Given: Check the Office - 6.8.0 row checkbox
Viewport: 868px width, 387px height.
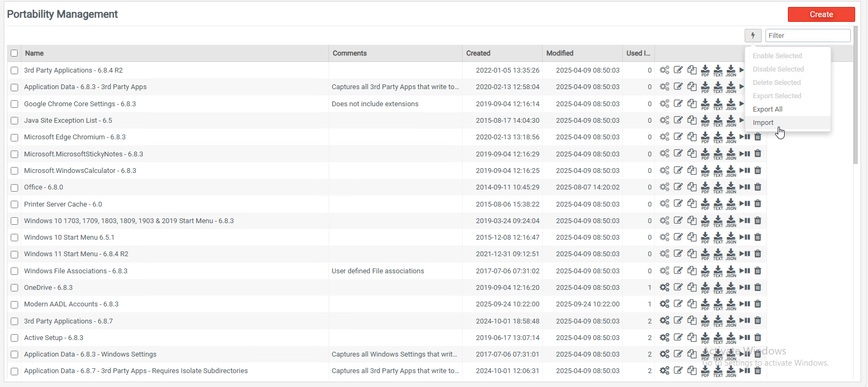Looking at the screenshot, I should [14, 187].
